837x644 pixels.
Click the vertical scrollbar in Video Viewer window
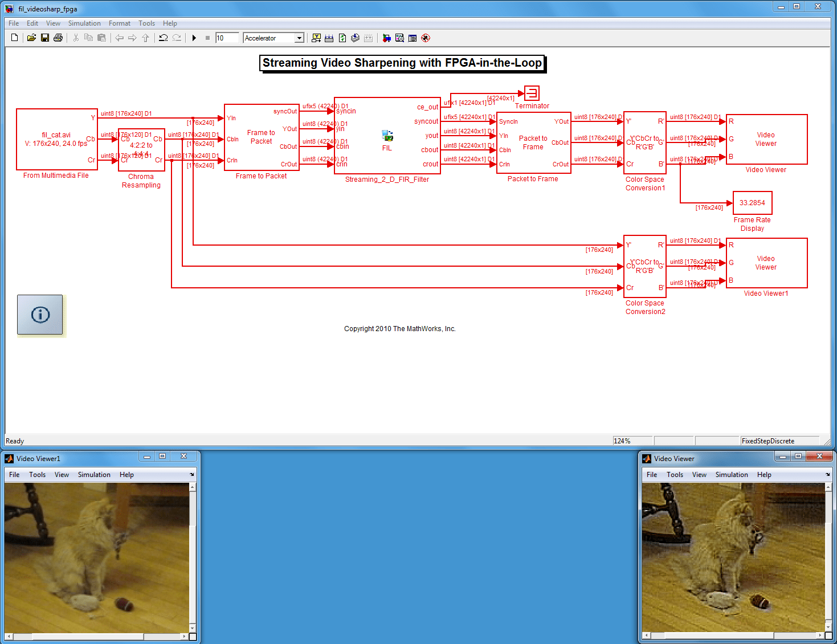tap(828, 557)
